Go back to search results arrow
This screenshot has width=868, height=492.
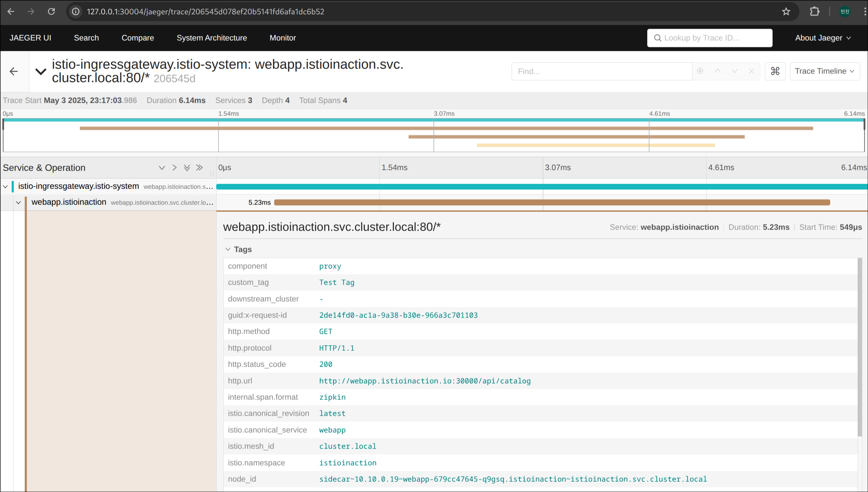point(14,71)
